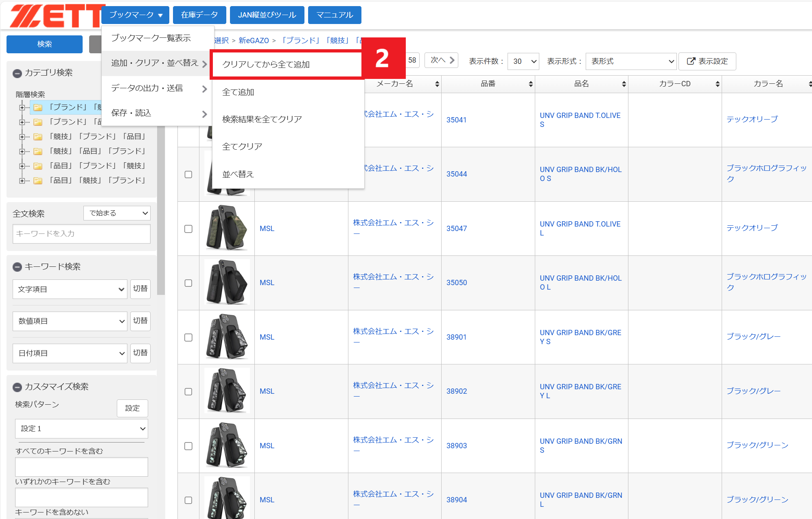
Task: Click the 表示設定 external-link icon button
Action: pos(707,61)
